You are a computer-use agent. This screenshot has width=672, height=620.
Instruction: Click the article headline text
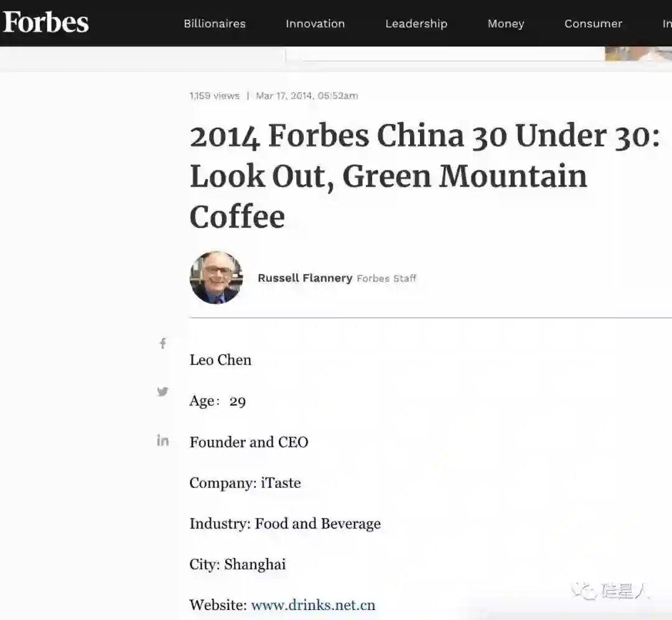coord(424,176)
